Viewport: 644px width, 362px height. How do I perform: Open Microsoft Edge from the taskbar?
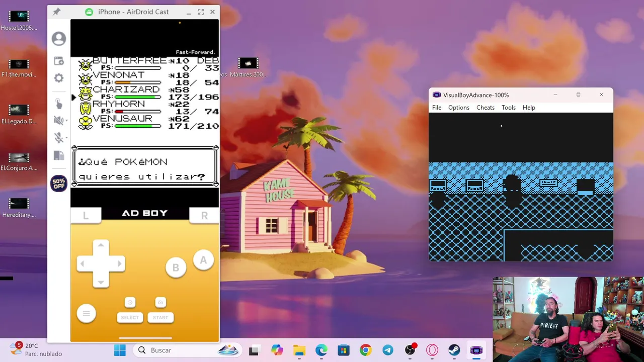point(321,350)
